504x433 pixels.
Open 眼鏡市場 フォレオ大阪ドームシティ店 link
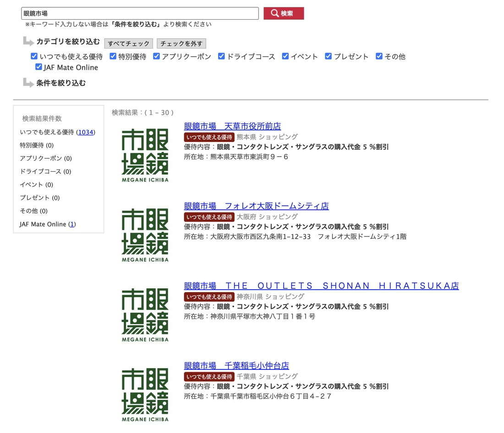(257, 206)
